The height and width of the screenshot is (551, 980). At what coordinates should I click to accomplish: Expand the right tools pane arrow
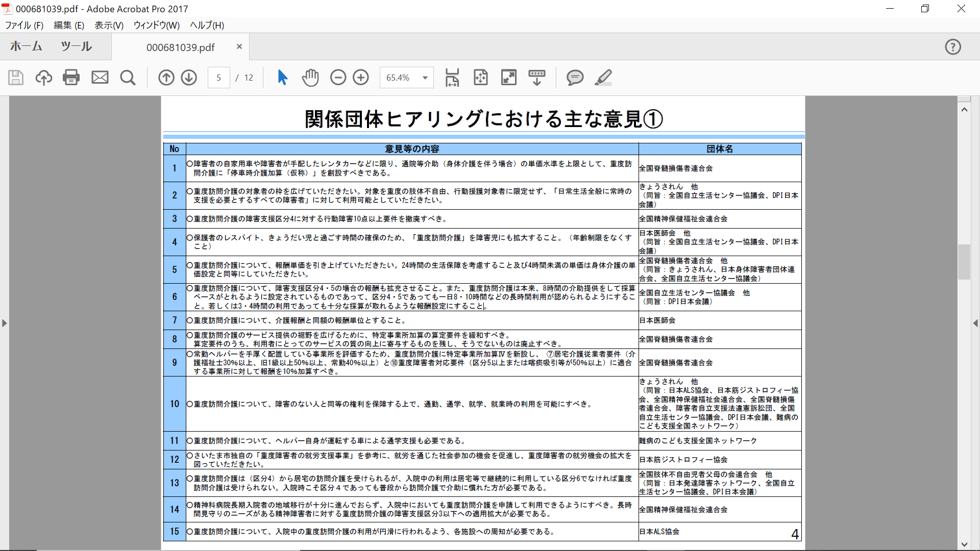coord(975,323)
